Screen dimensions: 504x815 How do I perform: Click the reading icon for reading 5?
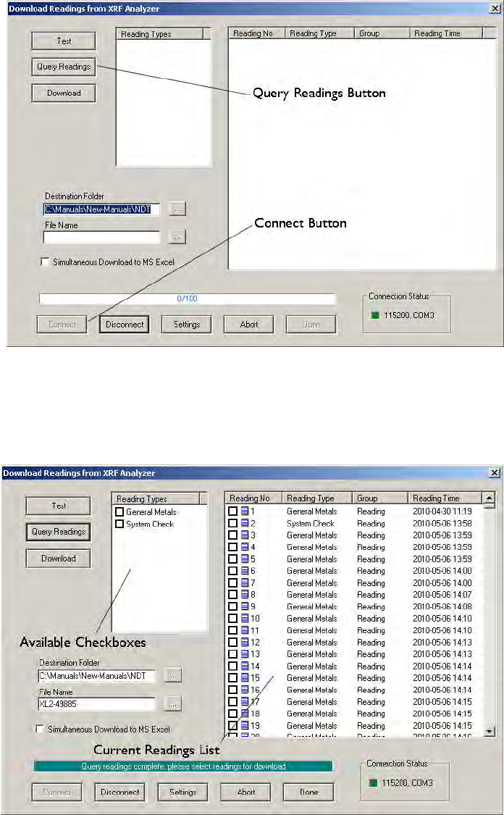[x=245, y=559]
